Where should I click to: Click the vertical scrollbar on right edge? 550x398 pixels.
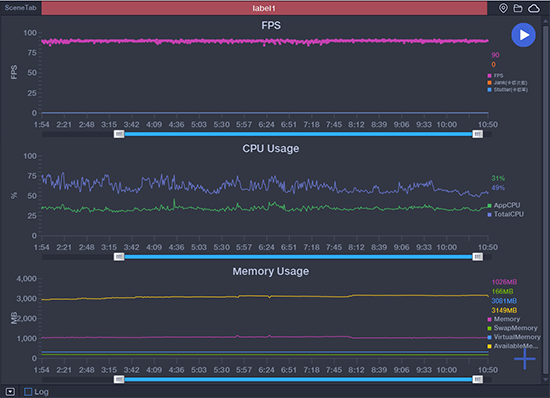point(545,200)
